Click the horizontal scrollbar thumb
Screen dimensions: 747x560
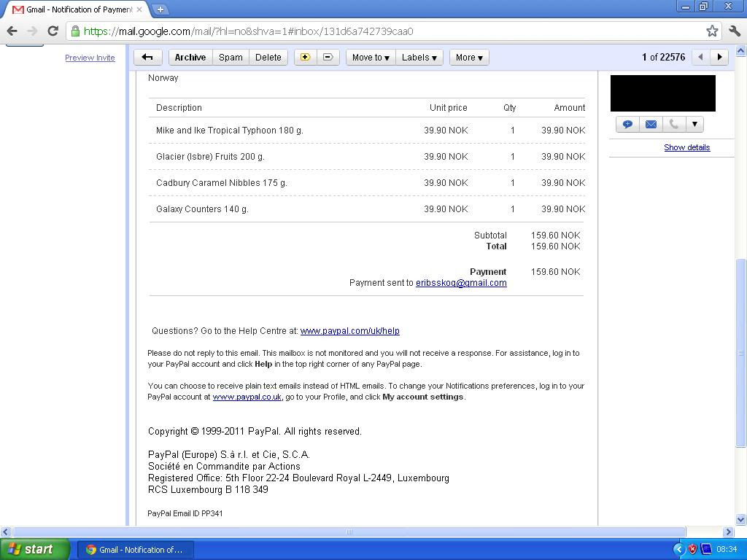pos(349,532)
